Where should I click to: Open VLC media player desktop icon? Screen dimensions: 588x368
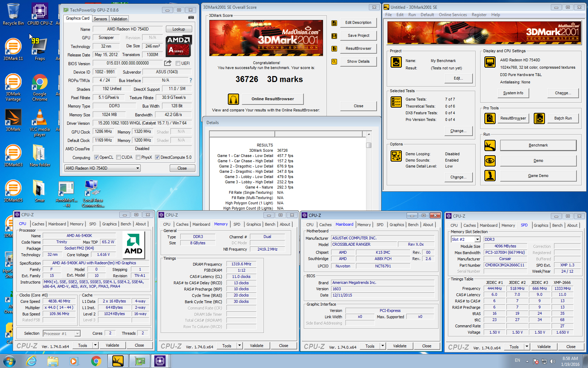(x=40, y=123)
